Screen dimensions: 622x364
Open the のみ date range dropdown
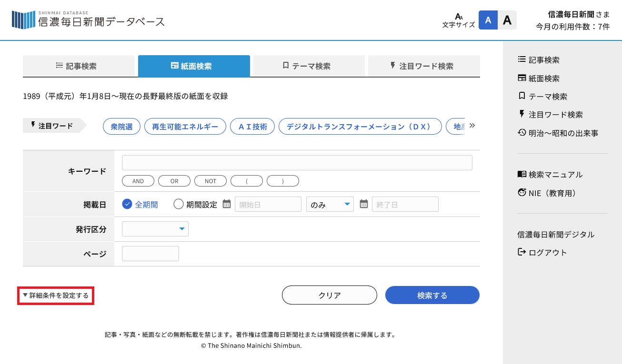tap(330, 204)
